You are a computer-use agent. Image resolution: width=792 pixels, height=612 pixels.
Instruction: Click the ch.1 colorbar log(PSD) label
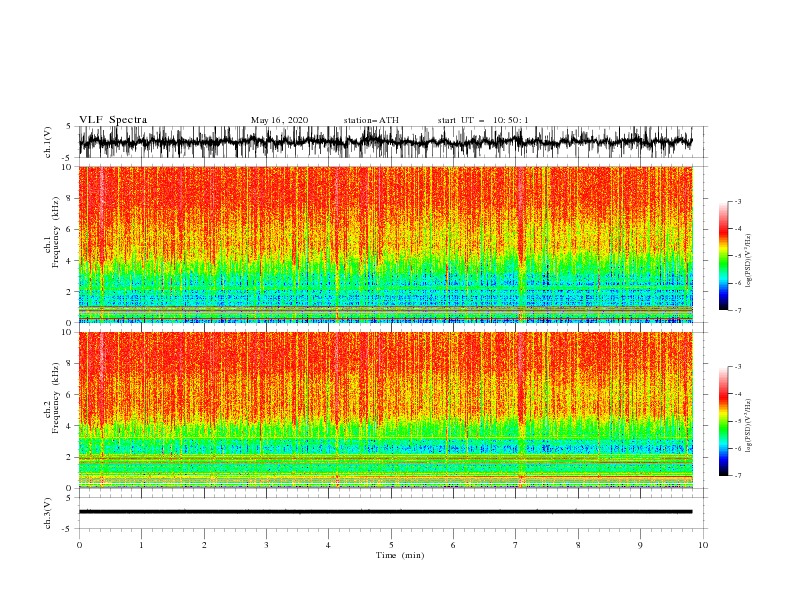click(748, 261)
